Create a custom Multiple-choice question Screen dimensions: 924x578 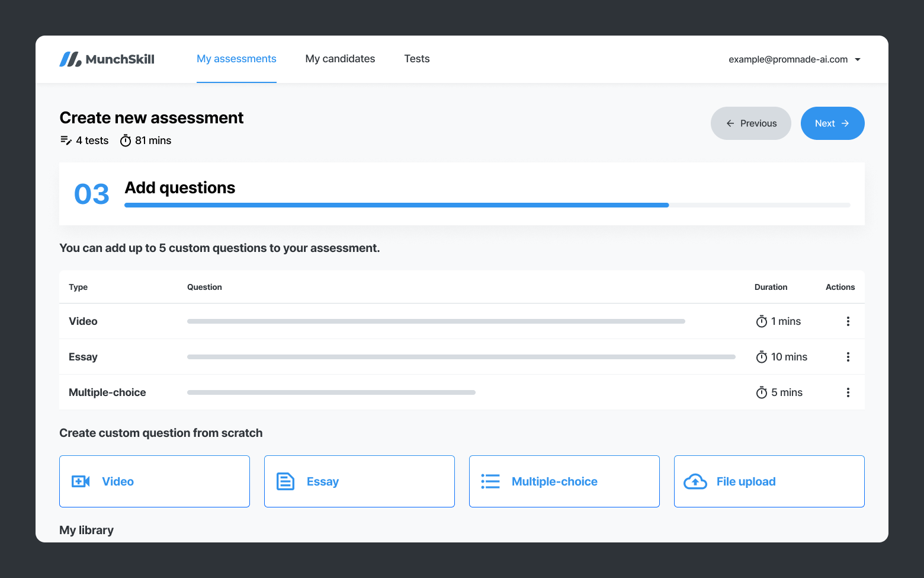(564, 481)
